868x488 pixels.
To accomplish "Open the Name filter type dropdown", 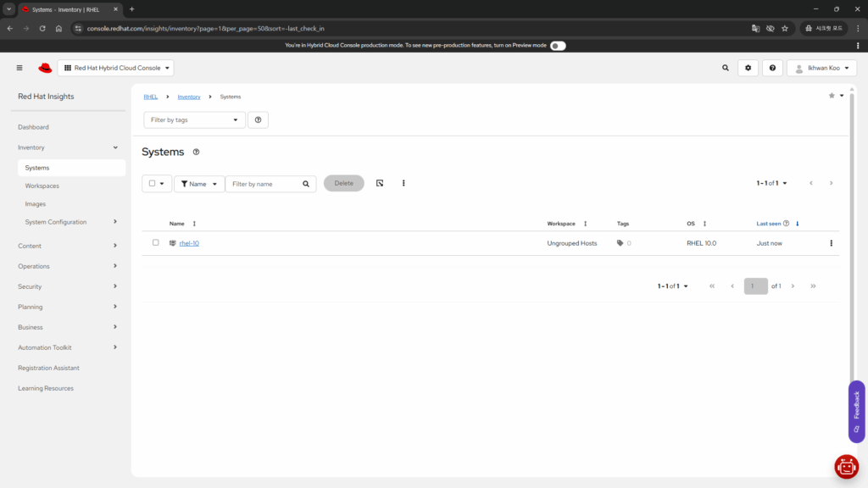I will (x=199, y=184).
